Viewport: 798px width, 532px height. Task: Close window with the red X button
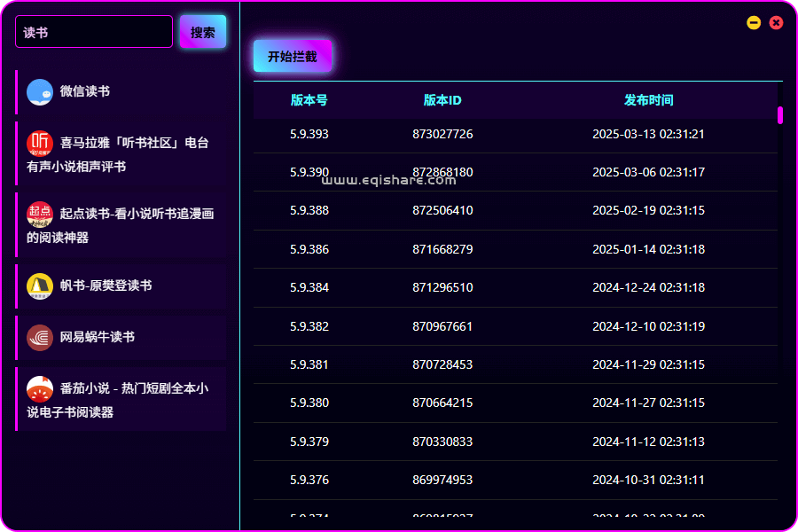(776, 23)
